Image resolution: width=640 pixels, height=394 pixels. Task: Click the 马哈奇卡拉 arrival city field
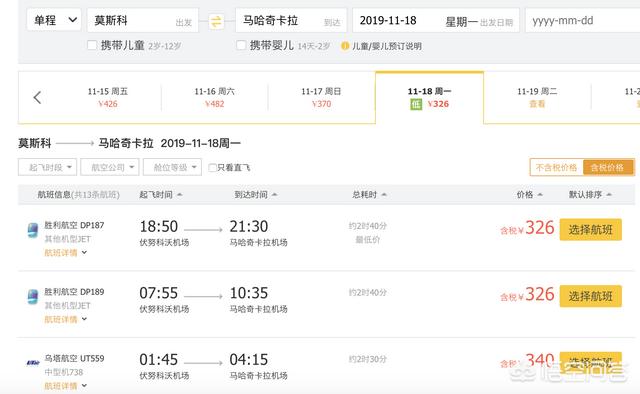point(291,20)
